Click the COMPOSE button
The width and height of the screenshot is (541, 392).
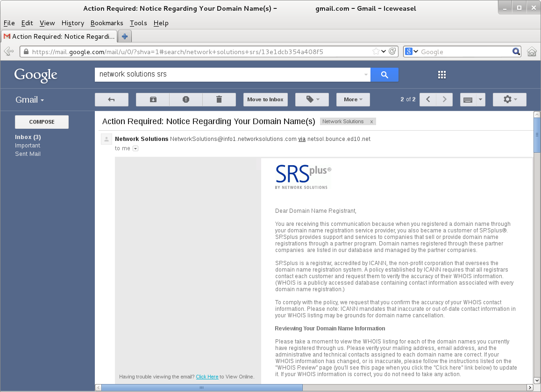(42, 122)
